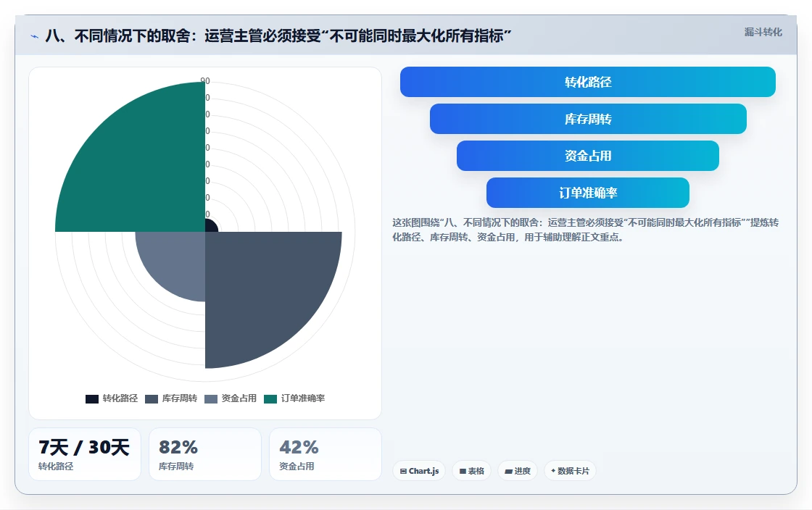Click the 库存周转 funnel bar
This screenshot has width=812, height=510.
(588, 119)
